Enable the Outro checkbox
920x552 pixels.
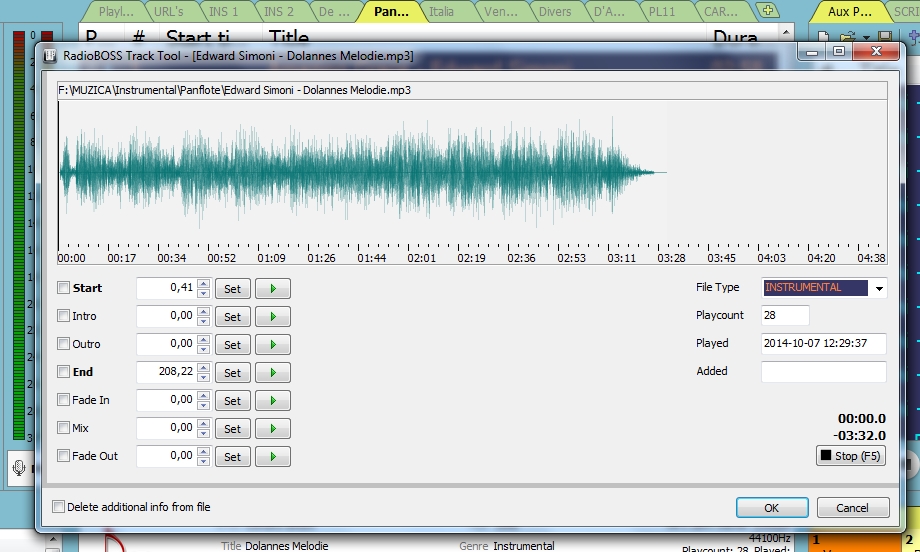click(x=63, y=344)
